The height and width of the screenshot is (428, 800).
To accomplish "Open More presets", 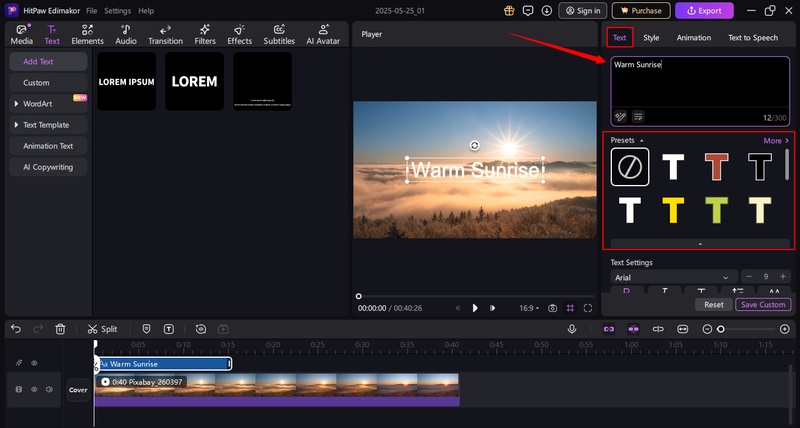I will click(x=777, y=140).
